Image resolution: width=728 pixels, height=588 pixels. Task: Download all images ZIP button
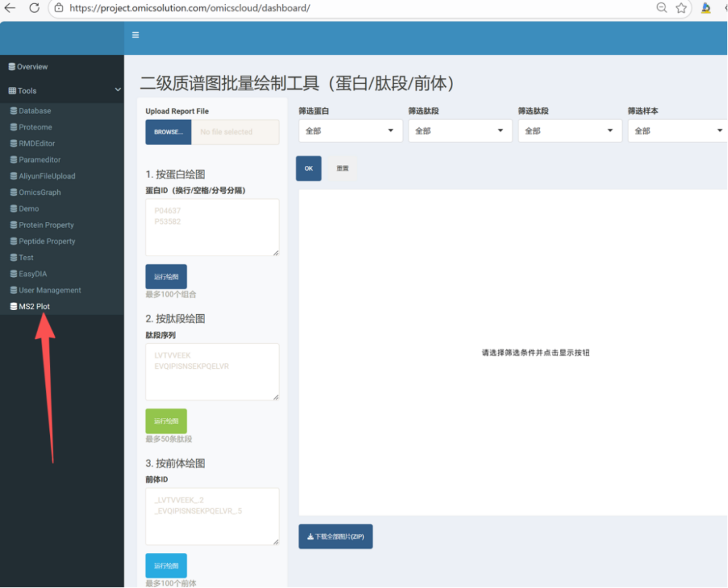pos(336,537)
